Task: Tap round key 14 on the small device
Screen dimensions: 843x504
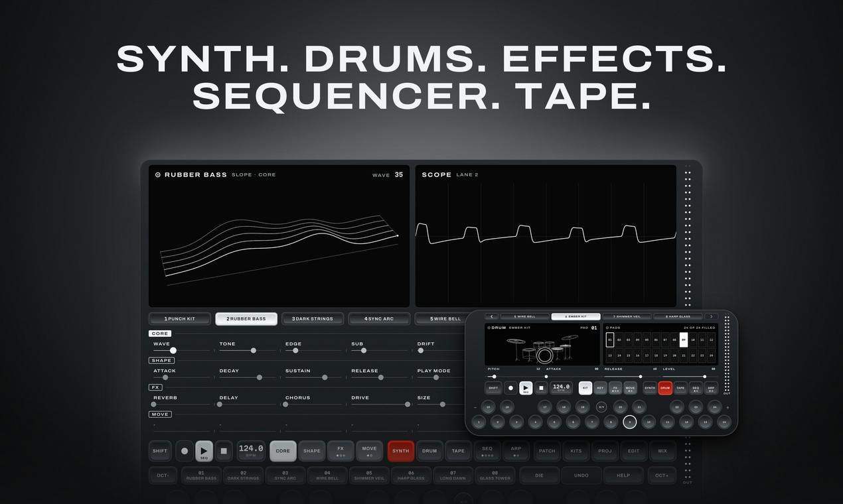Action: [724, 422]
